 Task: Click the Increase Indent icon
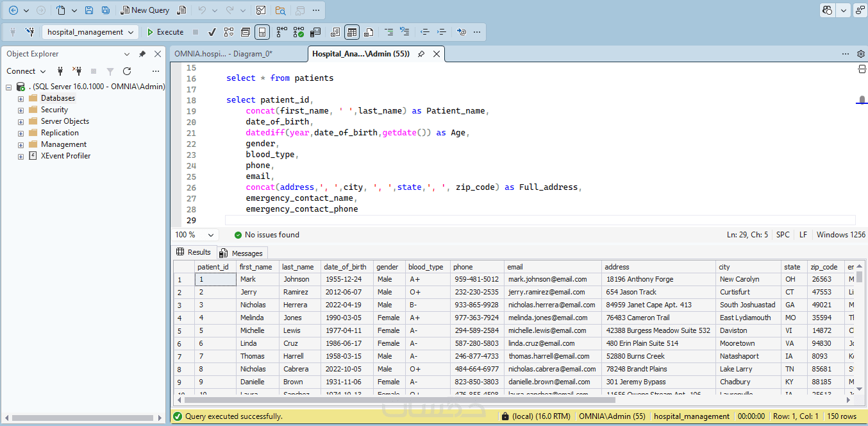pyautogui.click(x=442, y=32)
